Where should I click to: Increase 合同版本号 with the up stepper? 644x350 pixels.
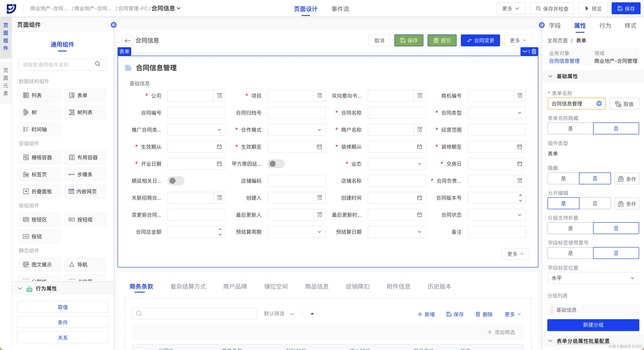[x=520, y=195]
